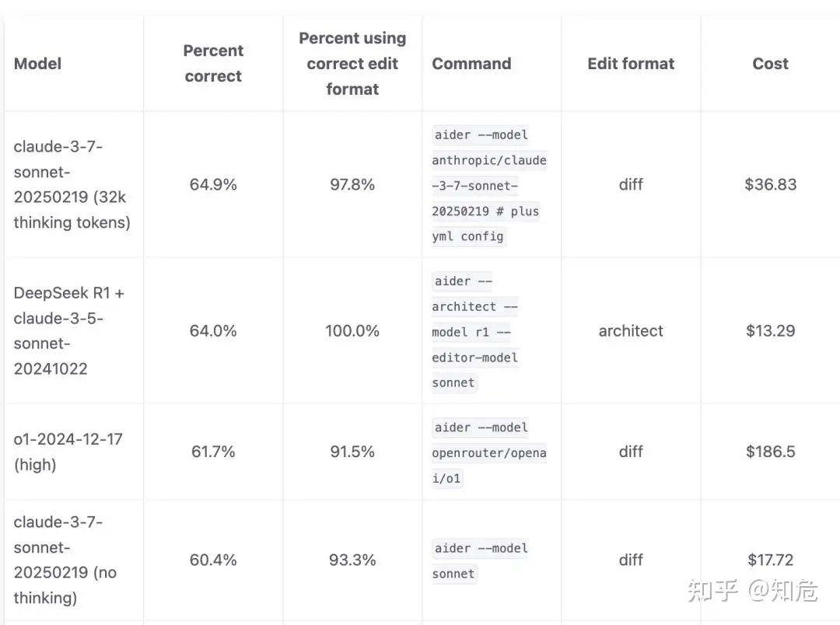Click the Edit format column header
The image size is (840, 625).
[631, 64]
